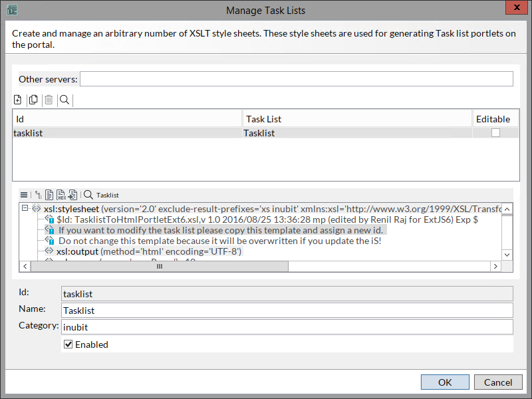Select the xsl:output tree node
Viewport: 532px width, 399px height.
pyautogui.click(x=77, y=251)
